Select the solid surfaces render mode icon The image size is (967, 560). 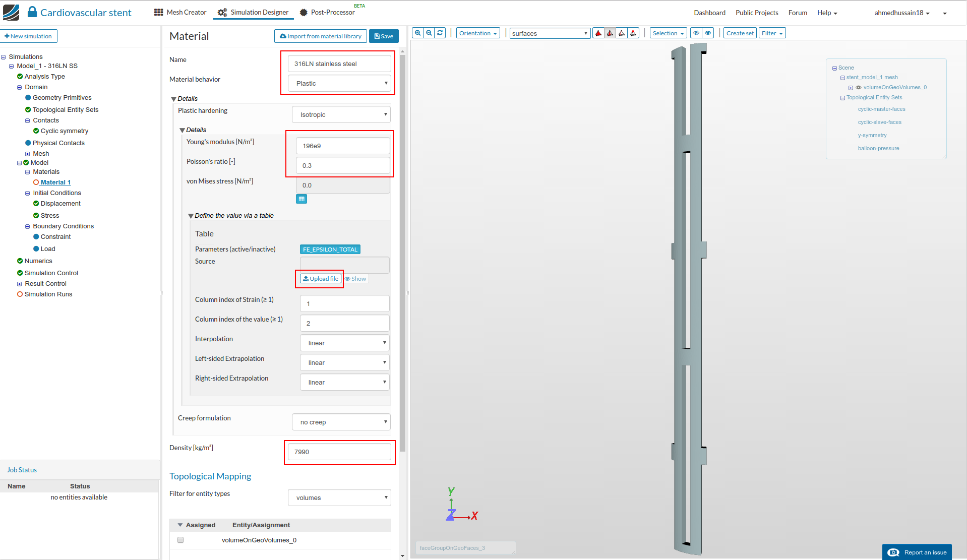click(x=598, y=33)
